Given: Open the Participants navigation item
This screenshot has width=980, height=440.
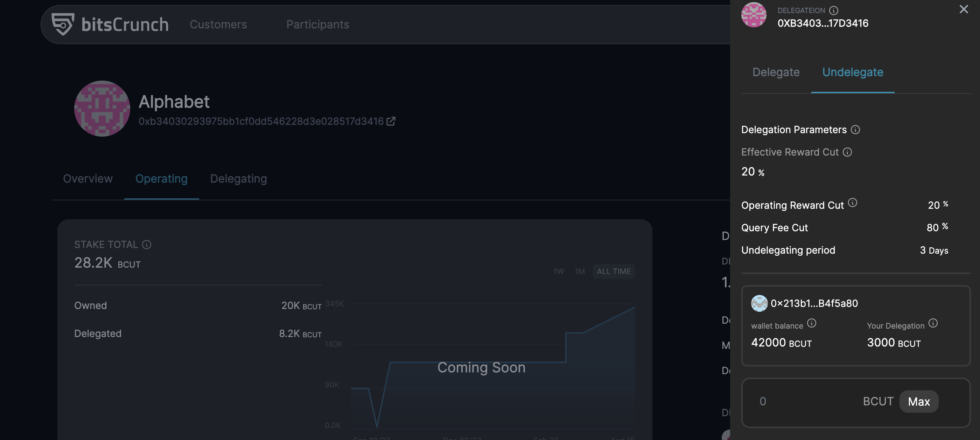Looking at the screenshot, I should (318, 25).
